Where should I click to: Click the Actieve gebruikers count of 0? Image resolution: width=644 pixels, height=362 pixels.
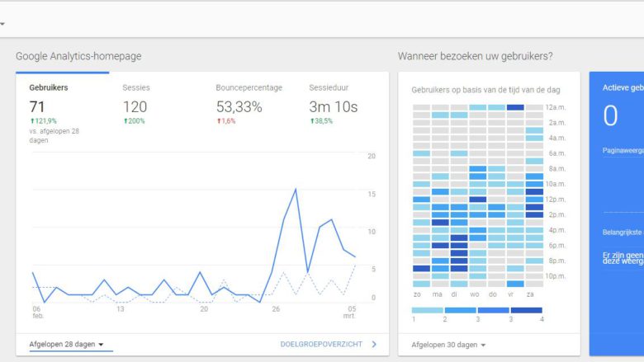[x=610, y=116]
